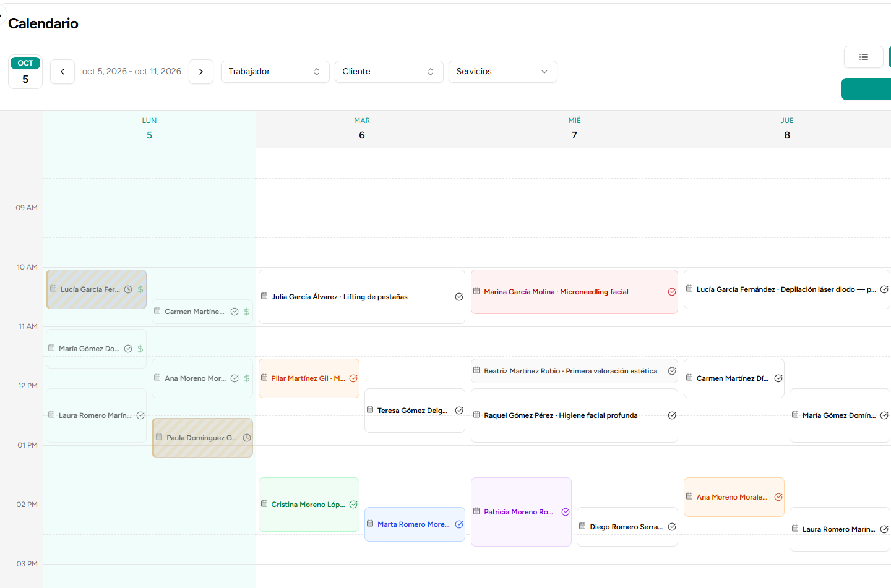Open the OCT 5 date picker

(x=25, y=72)
